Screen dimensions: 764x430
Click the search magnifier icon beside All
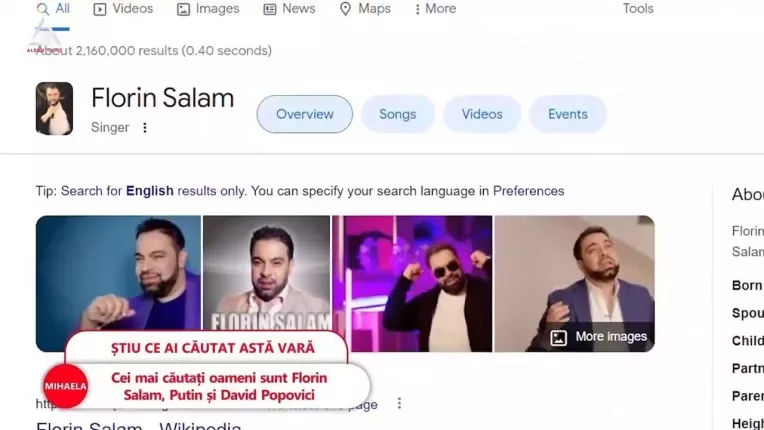[43, 9]
